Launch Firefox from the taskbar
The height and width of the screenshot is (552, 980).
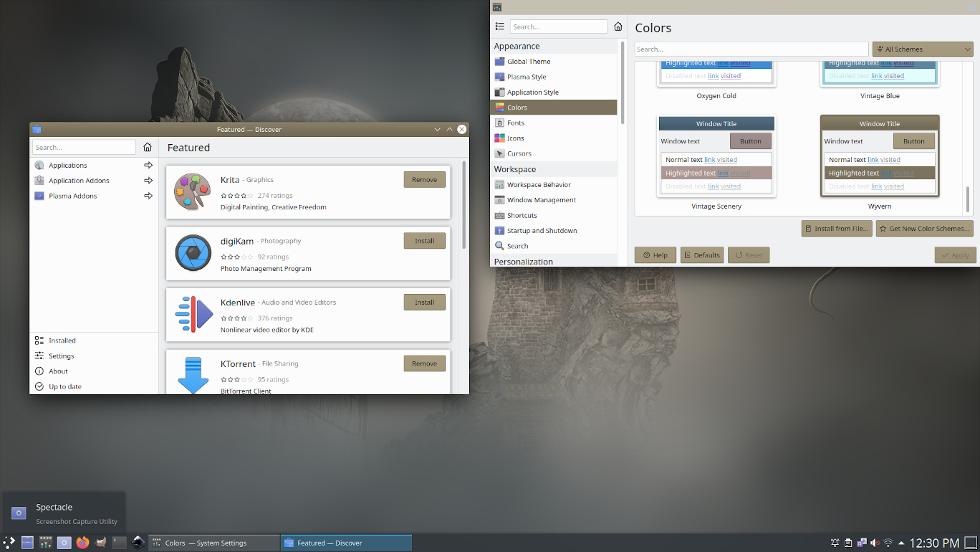pyautogui.click(x=82, y=543)
